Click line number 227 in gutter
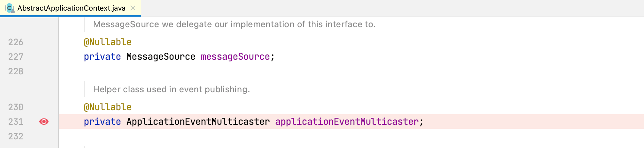The image size is (644, 148). tap(16, 57)
